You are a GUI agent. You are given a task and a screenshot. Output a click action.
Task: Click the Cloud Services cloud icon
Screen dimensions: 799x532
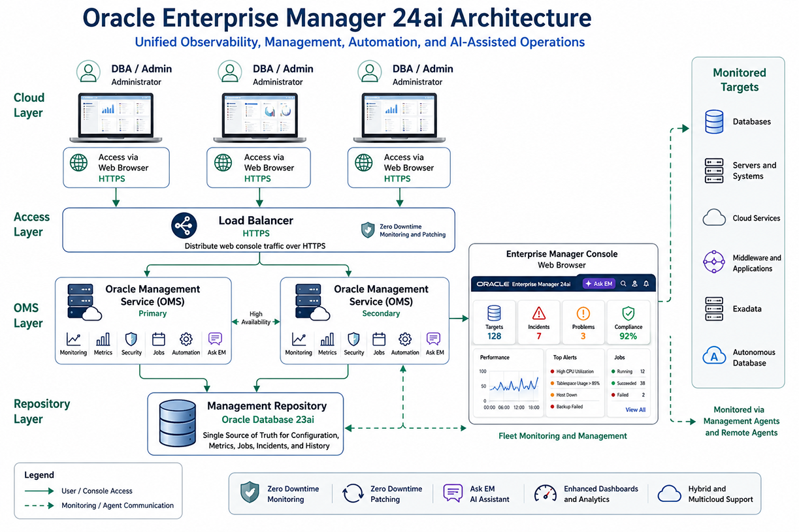point(714,218)
